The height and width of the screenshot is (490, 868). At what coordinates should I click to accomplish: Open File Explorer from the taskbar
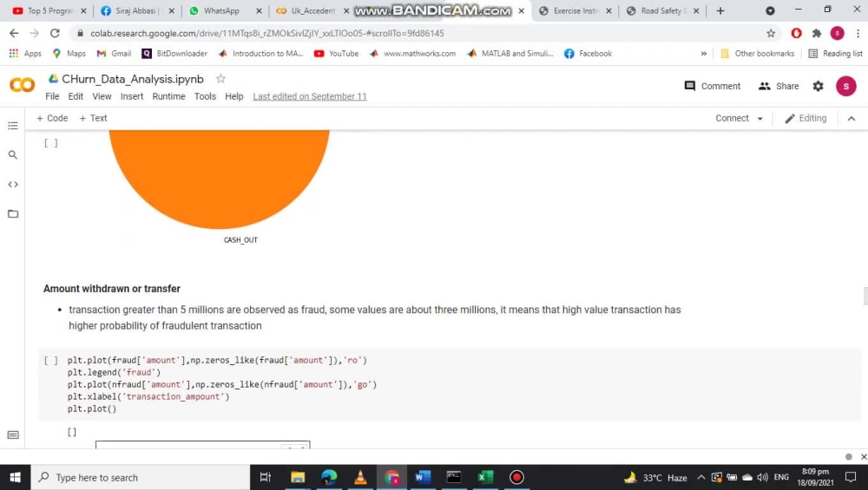pos(298,477)
